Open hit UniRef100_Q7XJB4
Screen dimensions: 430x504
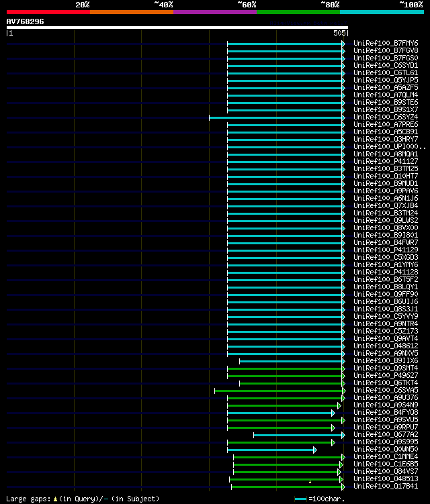coord(386,206)
